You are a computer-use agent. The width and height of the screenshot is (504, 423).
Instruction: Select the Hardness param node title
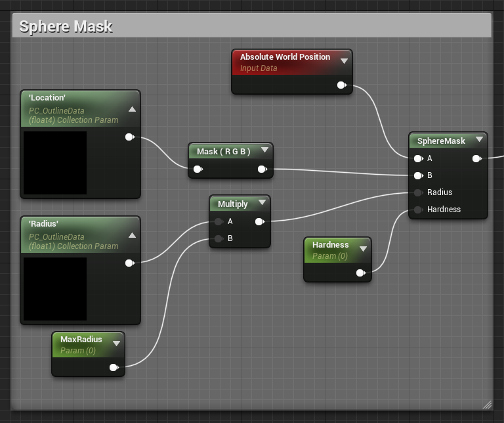(x=331, y=245)
